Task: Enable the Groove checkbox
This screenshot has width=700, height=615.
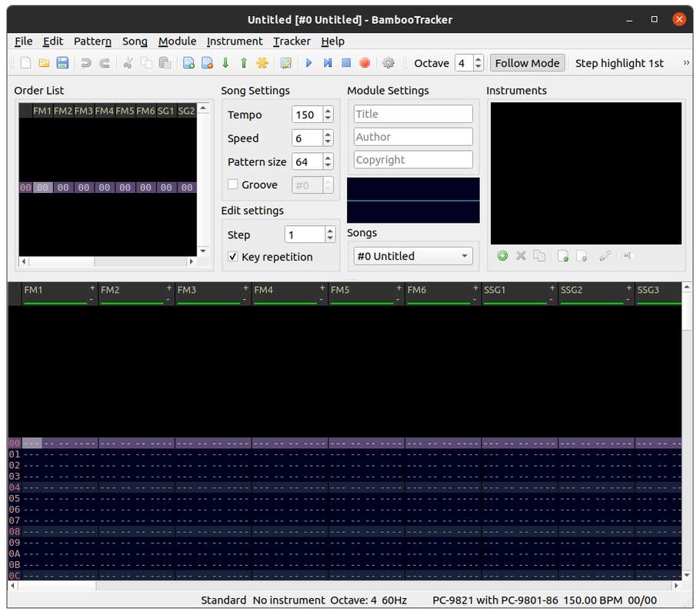Action: click(x=232, y=184)
